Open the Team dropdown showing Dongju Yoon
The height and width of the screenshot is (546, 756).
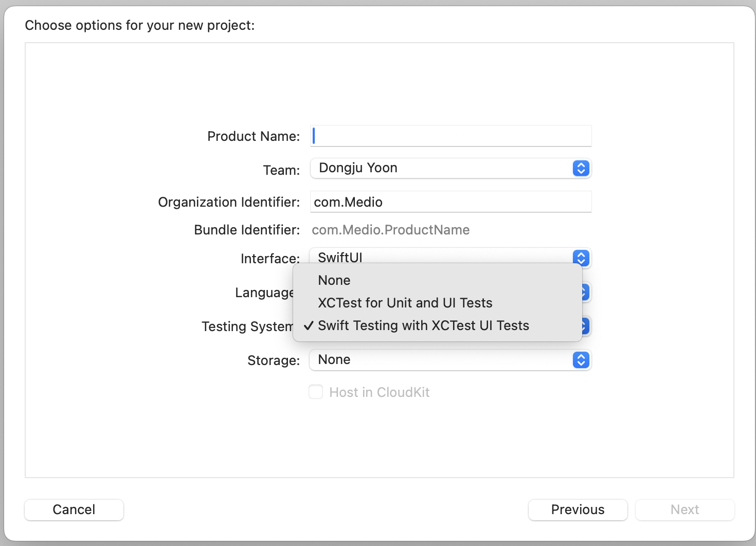pos(442,168)
